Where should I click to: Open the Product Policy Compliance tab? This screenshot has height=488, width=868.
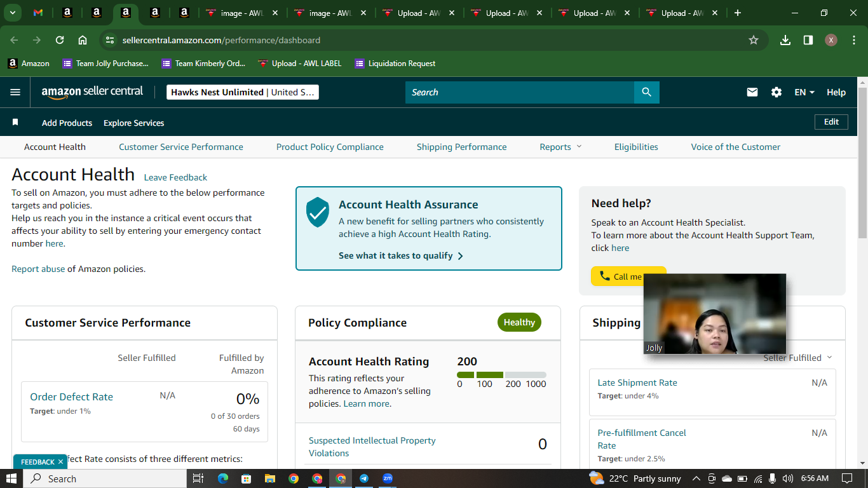pos(330,147)
